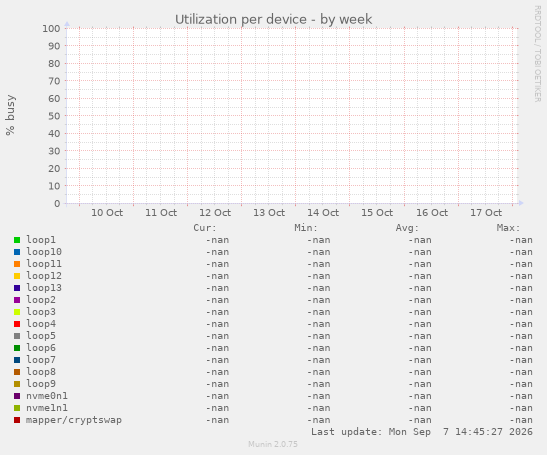Select the loop13 legend label
Image resolution: width=547 pixels, height=455 pixels.
pyautogui.click(x=44, y=288)
